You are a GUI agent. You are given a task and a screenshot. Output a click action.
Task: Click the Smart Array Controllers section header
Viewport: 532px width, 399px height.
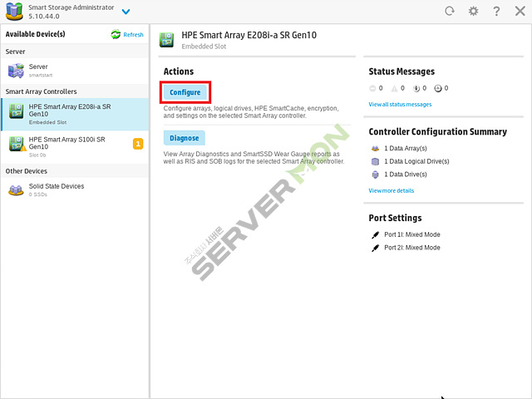pyautogui.click(x=75, y=91)
